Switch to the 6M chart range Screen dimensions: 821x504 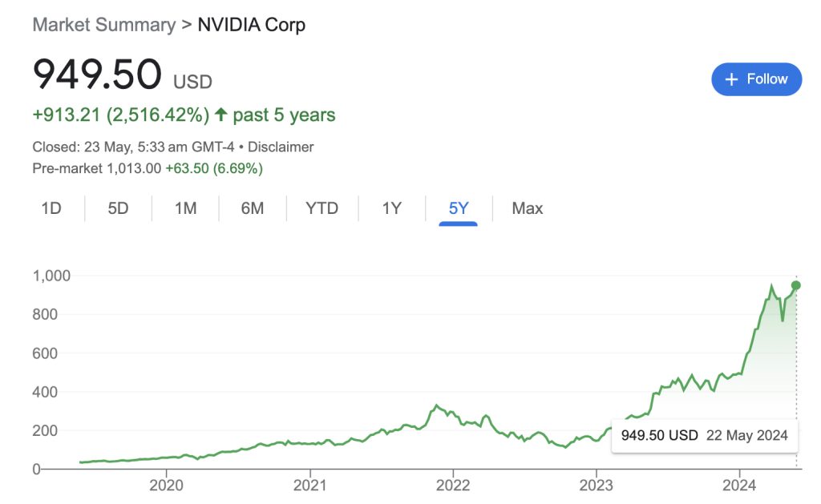coord(252,208)
